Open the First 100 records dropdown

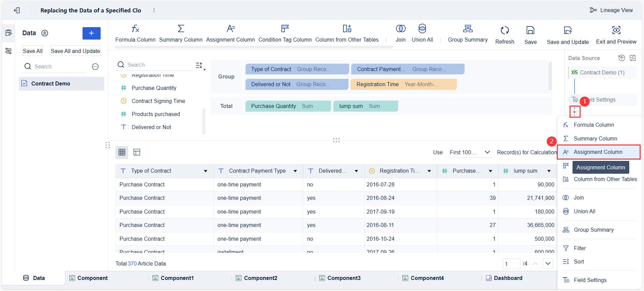pyautogui.click(x=469, y=152)
